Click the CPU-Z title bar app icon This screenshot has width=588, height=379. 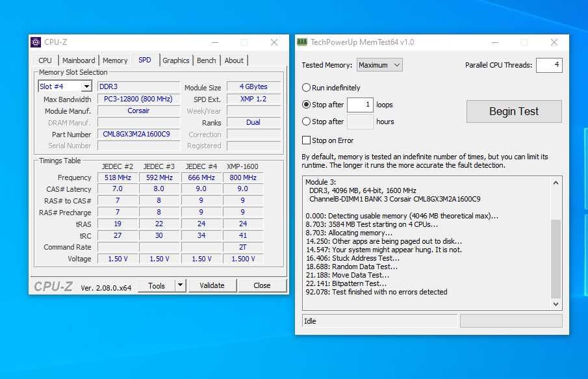[36, 42]
